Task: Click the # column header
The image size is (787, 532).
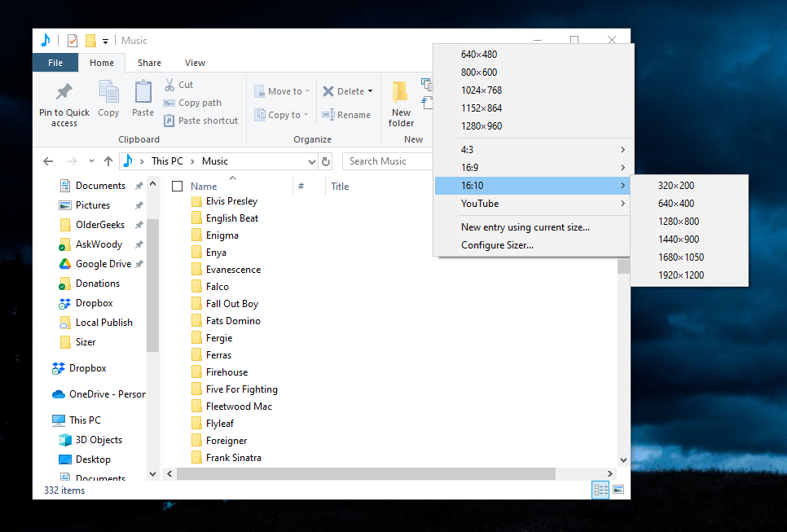Action: 301,187
